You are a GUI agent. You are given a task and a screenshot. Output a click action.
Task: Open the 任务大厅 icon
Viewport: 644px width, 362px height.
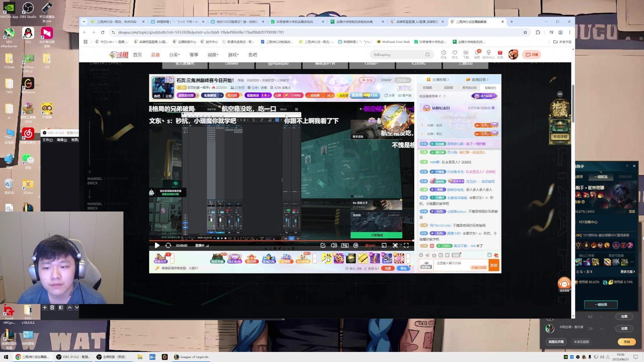(x=160, y=258)
